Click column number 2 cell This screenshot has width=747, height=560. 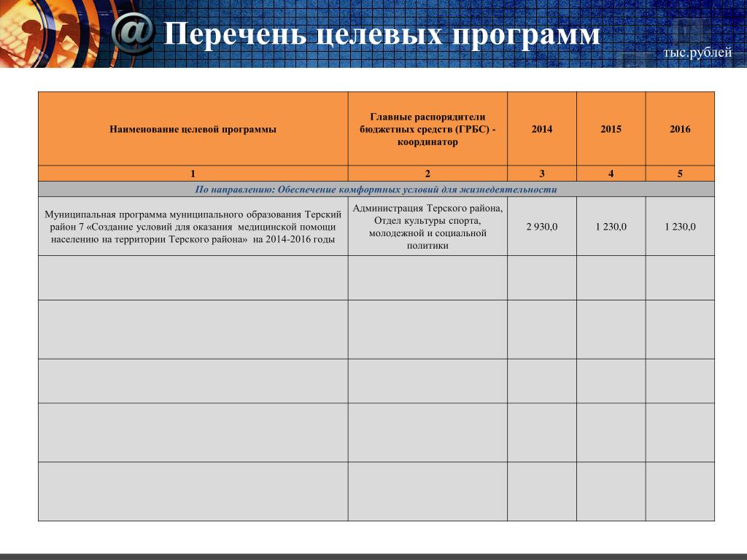427,174
